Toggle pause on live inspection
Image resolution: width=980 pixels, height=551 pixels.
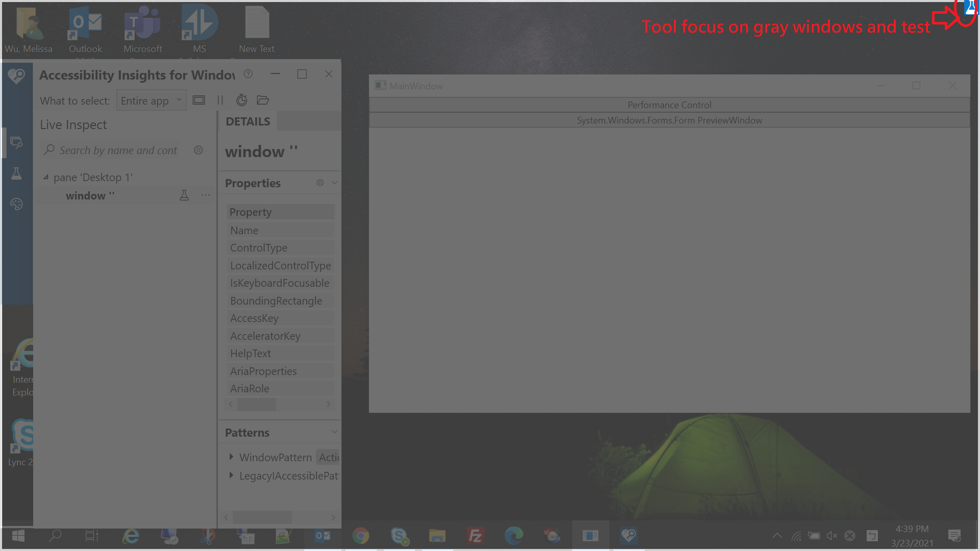point(220,100)
